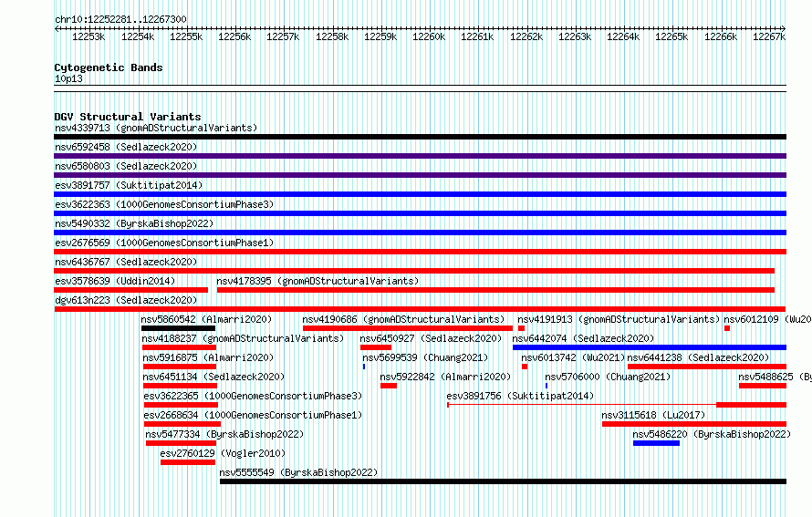Open nsv6580803 (Sedlazeck2020) label

click(126, 166)
